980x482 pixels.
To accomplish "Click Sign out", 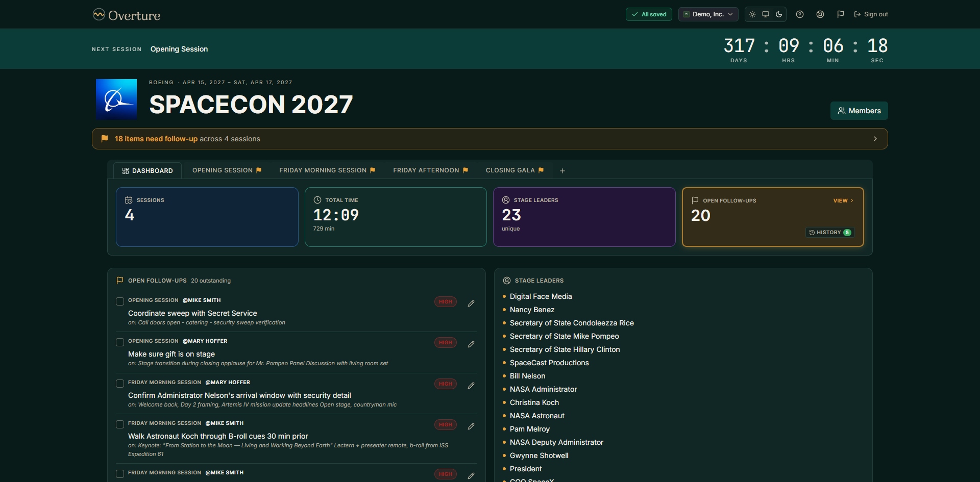I will click(x=871, y=14).
